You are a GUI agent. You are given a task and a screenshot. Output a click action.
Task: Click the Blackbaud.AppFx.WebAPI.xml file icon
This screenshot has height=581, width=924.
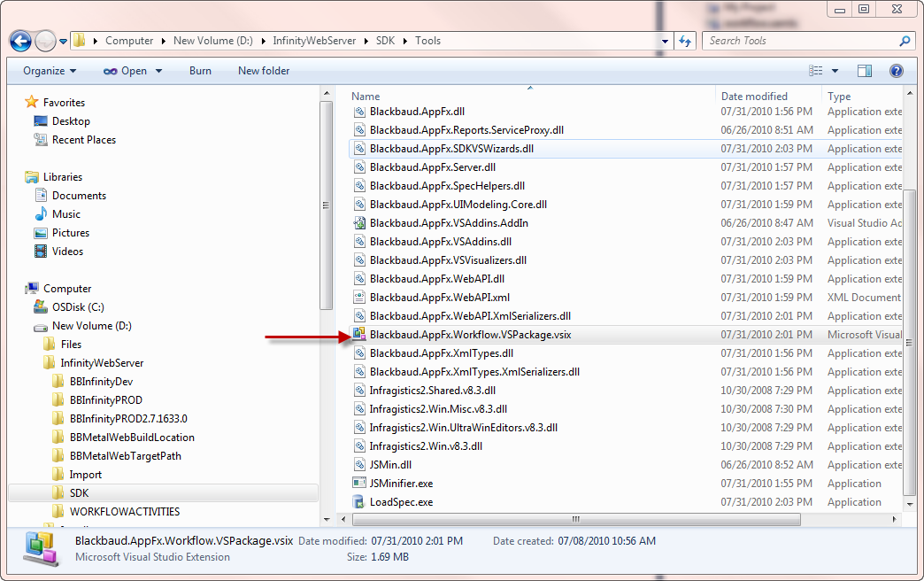pyautogui.click(x=358, y=298)
